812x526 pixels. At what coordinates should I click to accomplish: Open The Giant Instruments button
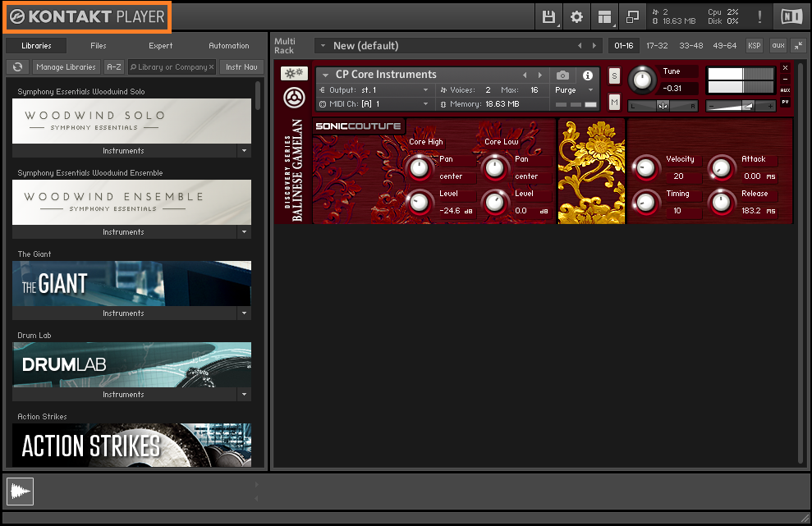coord(124,313)
